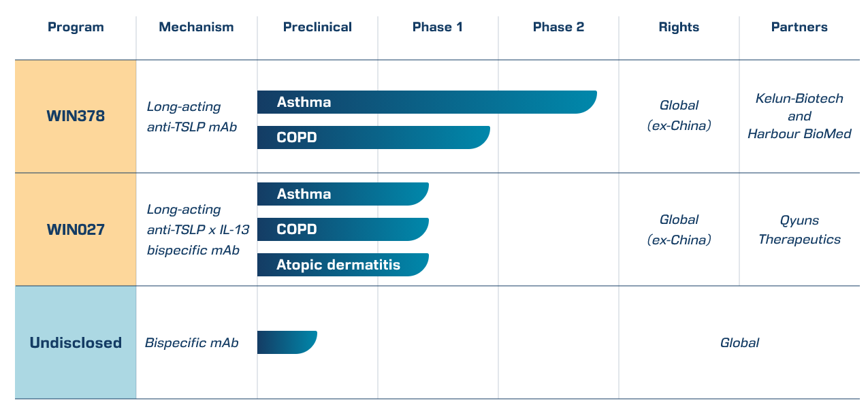Click the Undisclosed program cell
The width and height of the screenshot is (868, 405).
tap(76, 342)
